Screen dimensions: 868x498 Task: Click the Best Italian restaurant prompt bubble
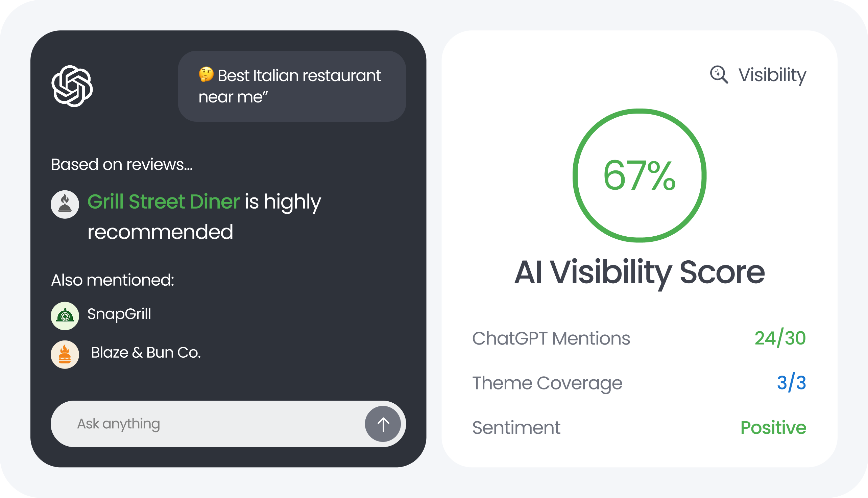pyautogui.click(x=292, y=86)
